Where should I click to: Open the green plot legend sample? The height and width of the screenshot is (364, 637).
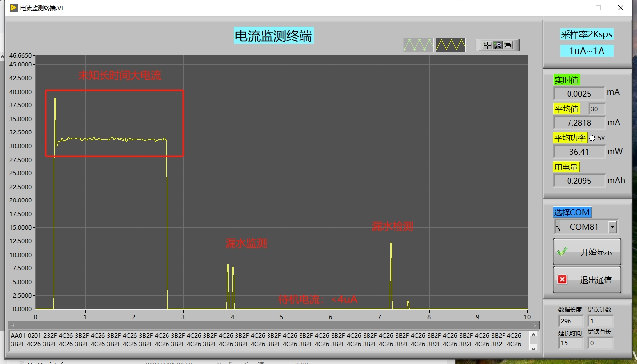pos(418,45)
